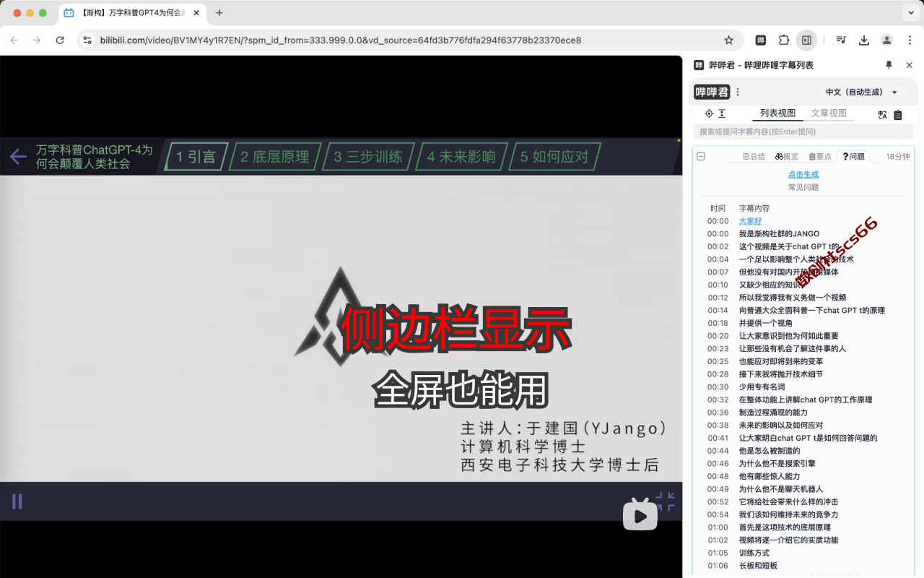Open the 哔哔君 more options dots

[738, 92]
